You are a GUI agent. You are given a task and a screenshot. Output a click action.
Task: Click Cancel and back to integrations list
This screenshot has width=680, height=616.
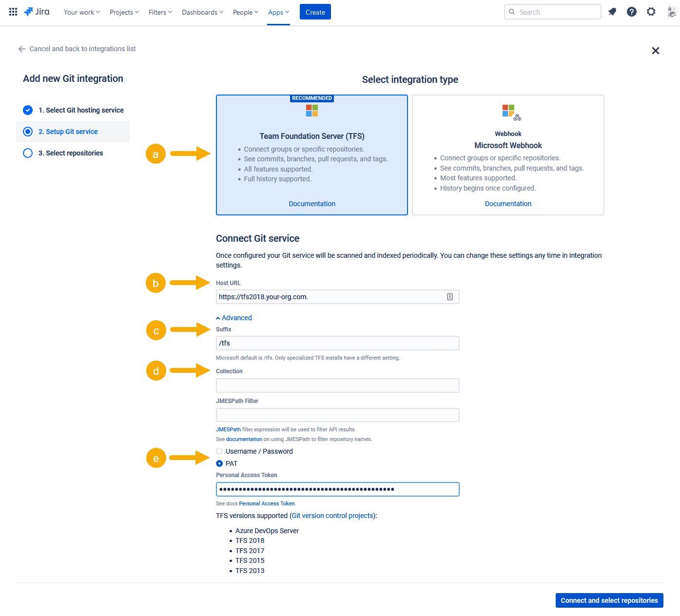82,49
